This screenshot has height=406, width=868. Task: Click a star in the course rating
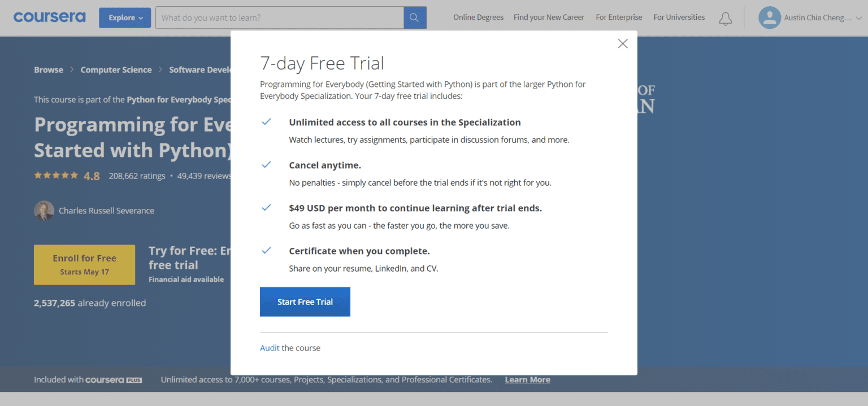(56, 175)
